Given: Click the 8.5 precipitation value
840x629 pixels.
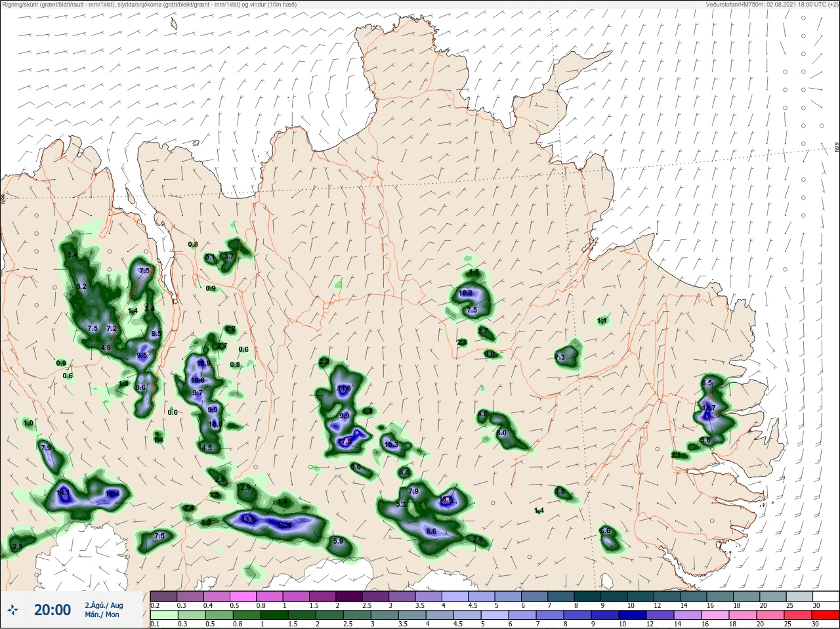Looking at the screenshot, I should [156, 334].
